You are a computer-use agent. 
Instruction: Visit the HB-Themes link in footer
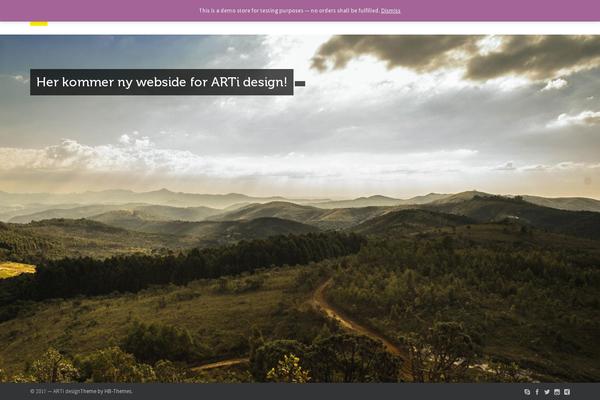click(118, 391)
